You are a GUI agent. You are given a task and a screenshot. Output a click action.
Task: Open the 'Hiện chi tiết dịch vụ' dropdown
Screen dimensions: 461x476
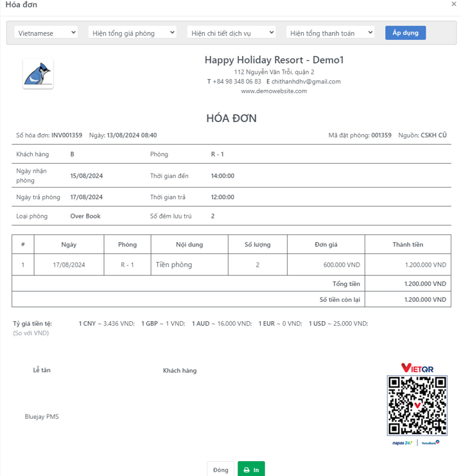click(231, 33)
